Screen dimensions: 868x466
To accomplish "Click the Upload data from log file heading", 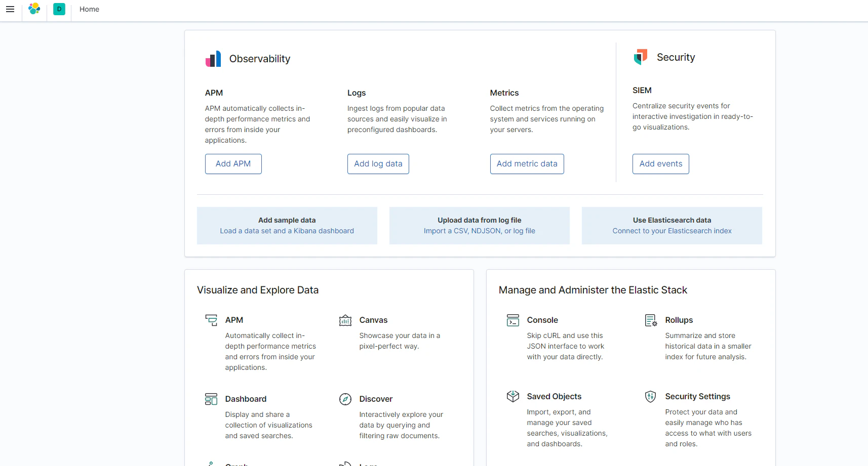I will pos(480,220).
